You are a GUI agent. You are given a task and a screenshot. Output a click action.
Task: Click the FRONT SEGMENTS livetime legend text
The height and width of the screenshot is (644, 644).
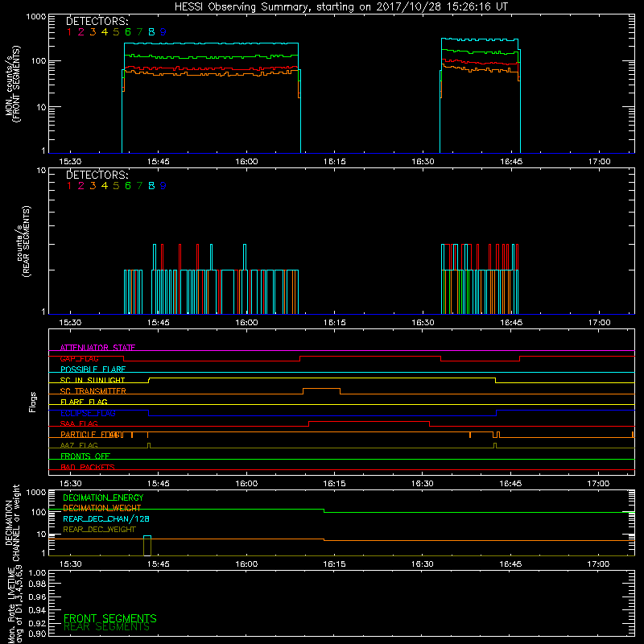pos(110,618)
